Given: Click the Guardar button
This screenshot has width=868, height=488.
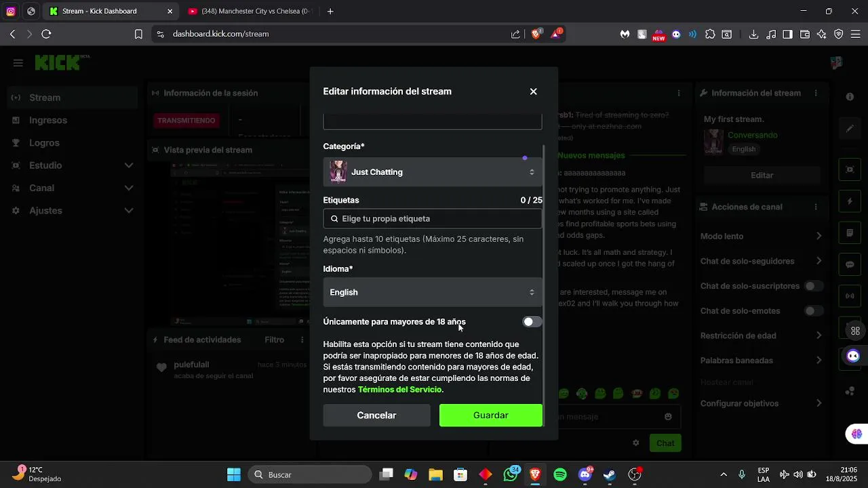Looking at the screenshot, I should (491, 415).
